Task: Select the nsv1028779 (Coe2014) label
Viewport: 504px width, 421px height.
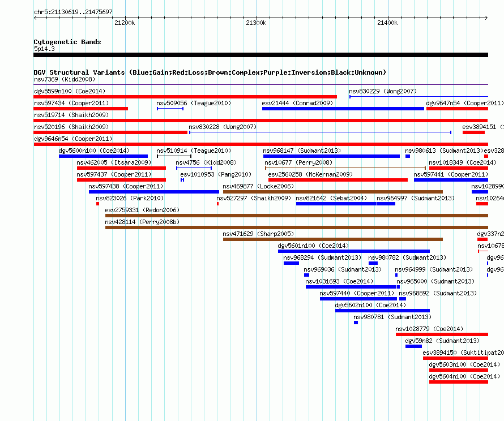Action: pos(429,329)
